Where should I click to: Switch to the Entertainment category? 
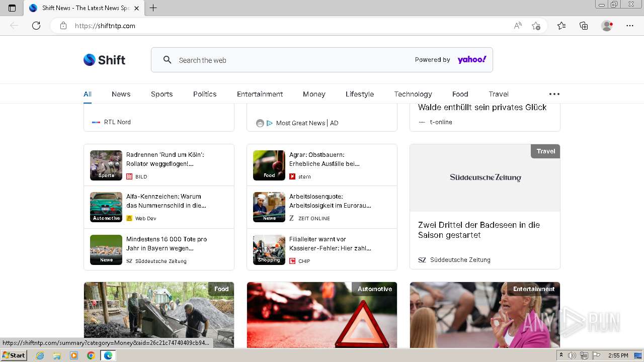coord(260,94)
